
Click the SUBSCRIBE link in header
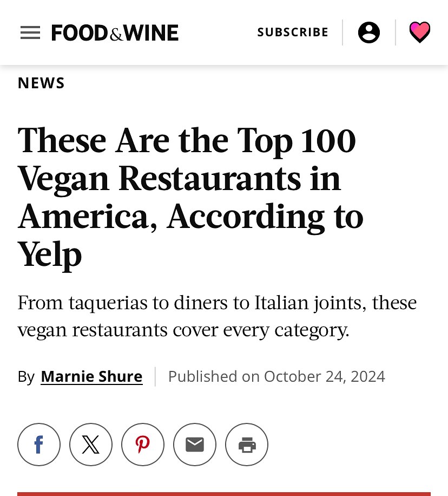(x=293, y=32)
